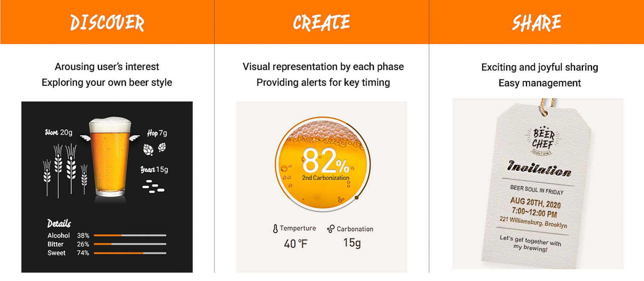Click the Sweet 74% slider bar
This screenshot has width=644, height=281.
tap(130, 253)
